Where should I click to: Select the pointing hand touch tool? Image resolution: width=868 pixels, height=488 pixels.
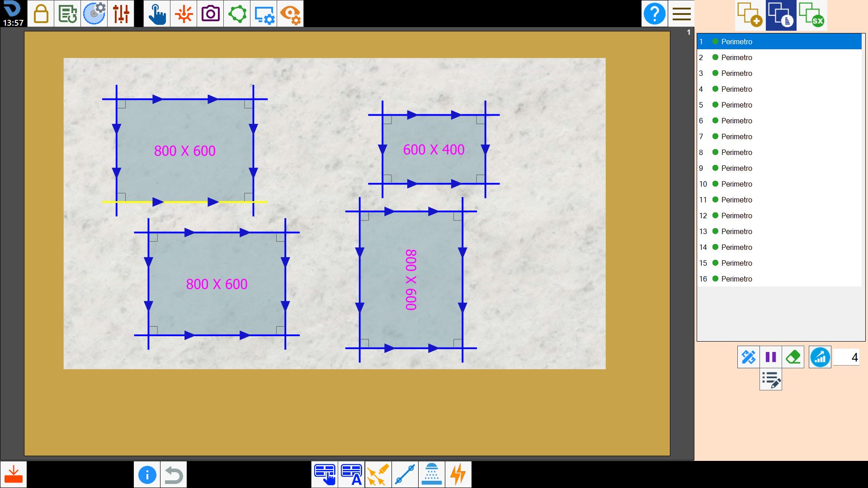pos(157,14)
